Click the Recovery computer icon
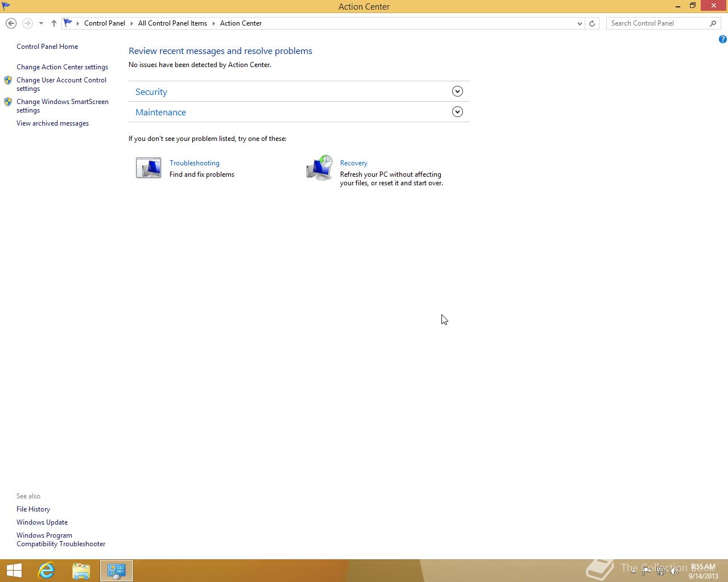This screenshot has height=582, width=728. pos(320,168)
